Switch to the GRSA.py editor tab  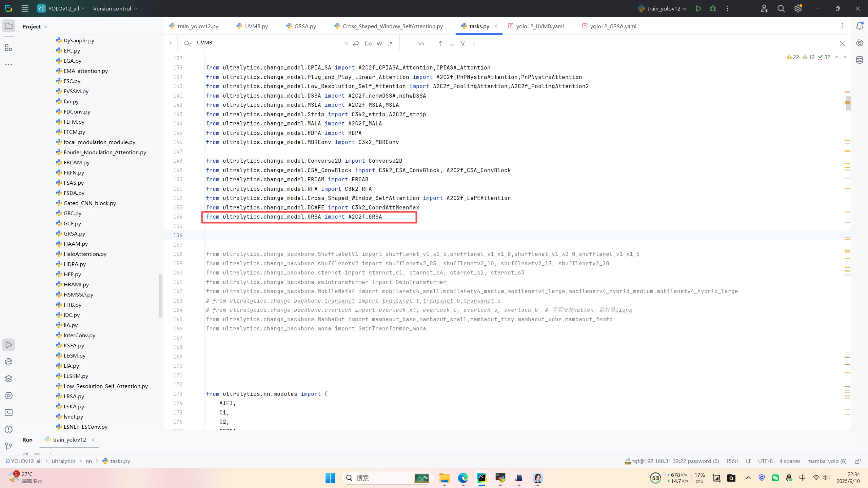coord(305,26)
